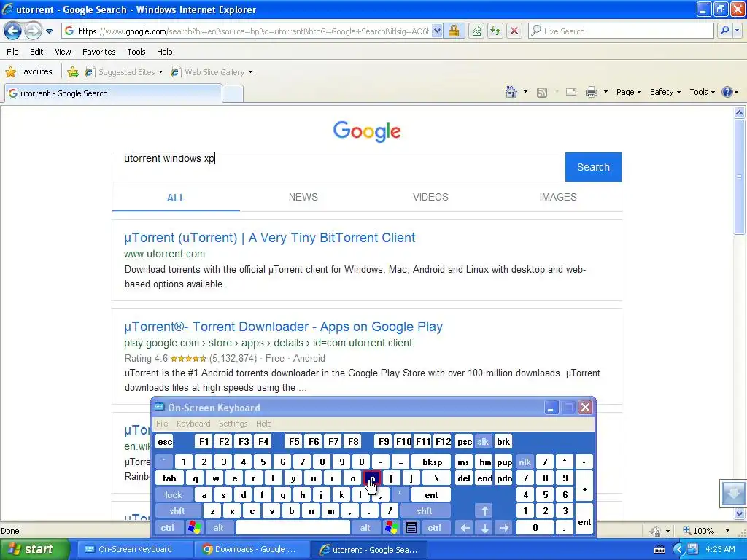Click the IE Back navigation button

pos(13,31)
